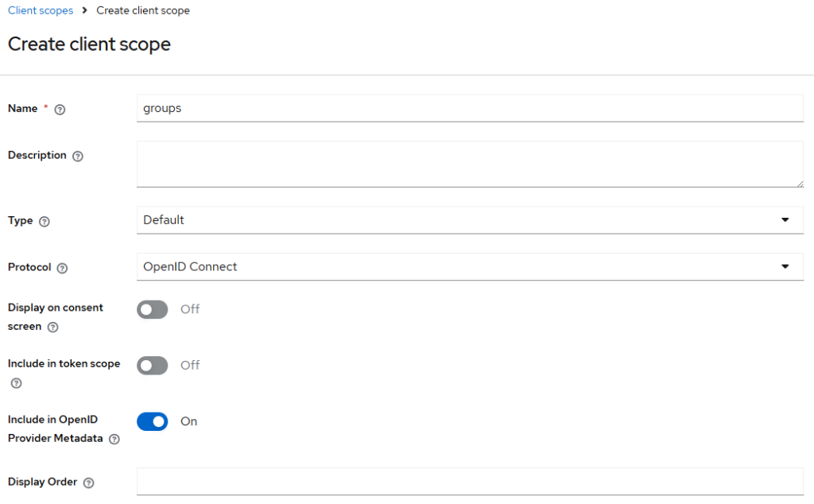This screenshot has width=814, height=504.
Task: Open help for Include in token scope
Action: point(16,383)
